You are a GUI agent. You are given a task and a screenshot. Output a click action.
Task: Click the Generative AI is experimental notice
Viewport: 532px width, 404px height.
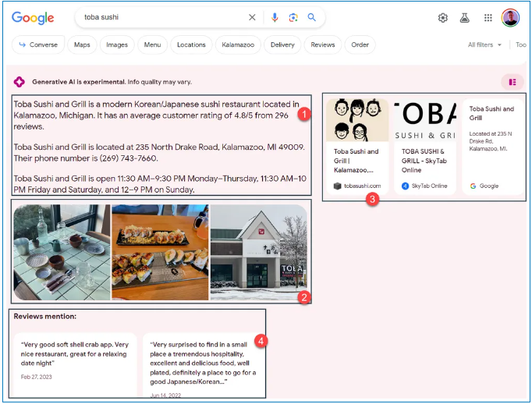coord(112,82)
